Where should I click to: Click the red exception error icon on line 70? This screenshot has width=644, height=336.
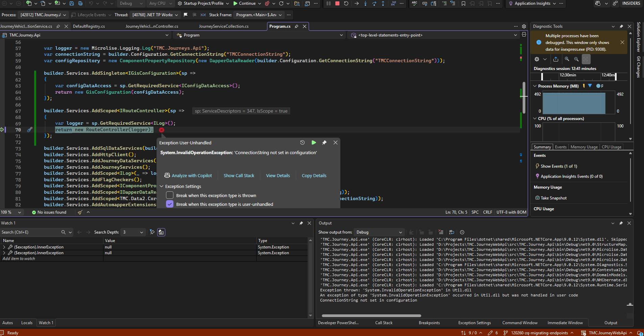(162, 130)
